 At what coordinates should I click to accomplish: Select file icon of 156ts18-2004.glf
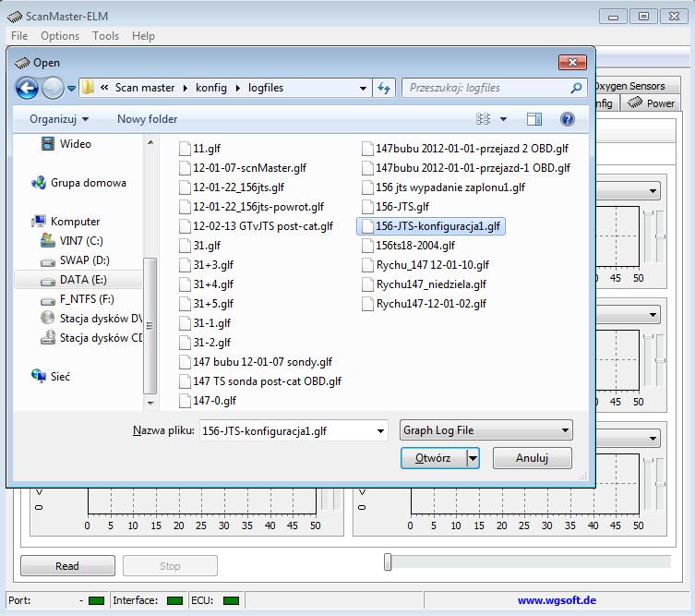[367, 246]
